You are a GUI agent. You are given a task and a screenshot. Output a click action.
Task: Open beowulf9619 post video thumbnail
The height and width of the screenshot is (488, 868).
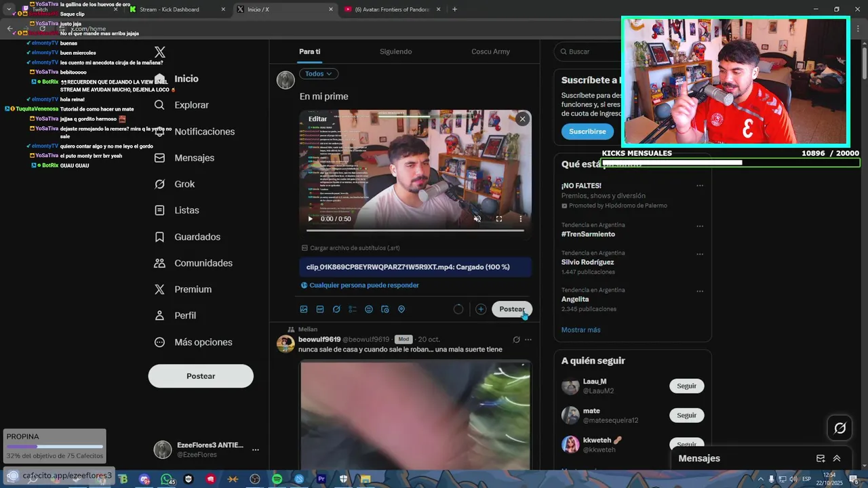coord(415,415)
